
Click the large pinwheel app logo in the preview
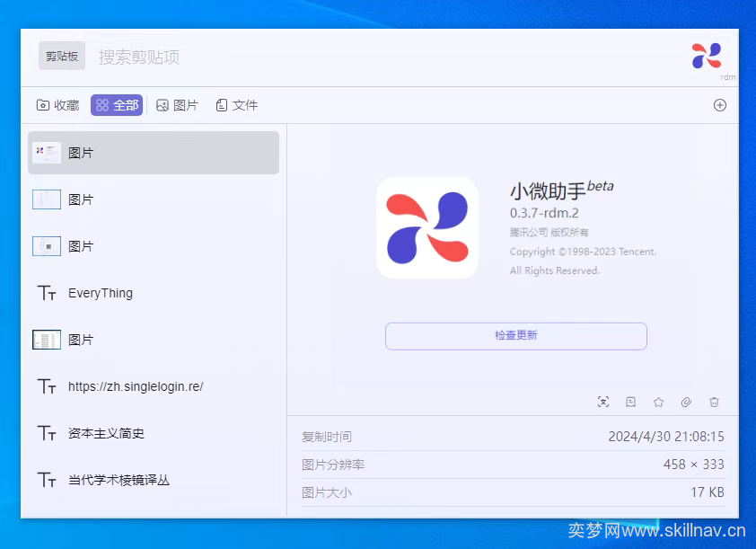click(427, 227)
